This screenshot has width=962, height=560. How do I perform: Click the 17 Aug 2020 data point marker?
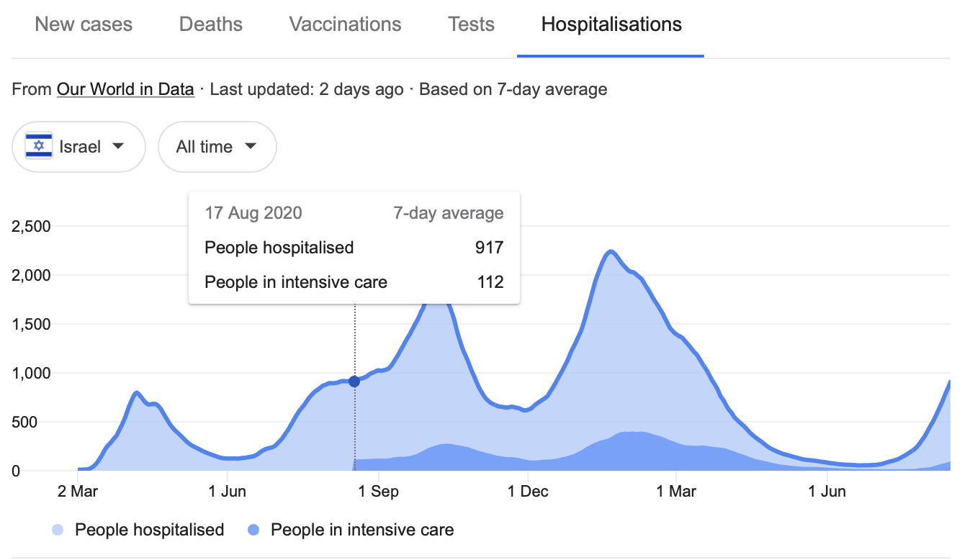[x=354, y=381]
